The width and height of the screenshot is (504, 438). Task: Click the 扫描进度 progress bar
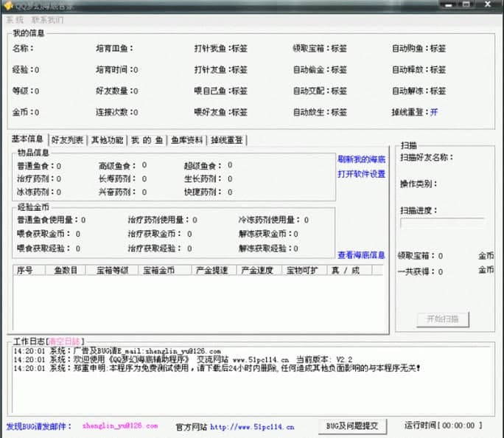click(442, 223)
